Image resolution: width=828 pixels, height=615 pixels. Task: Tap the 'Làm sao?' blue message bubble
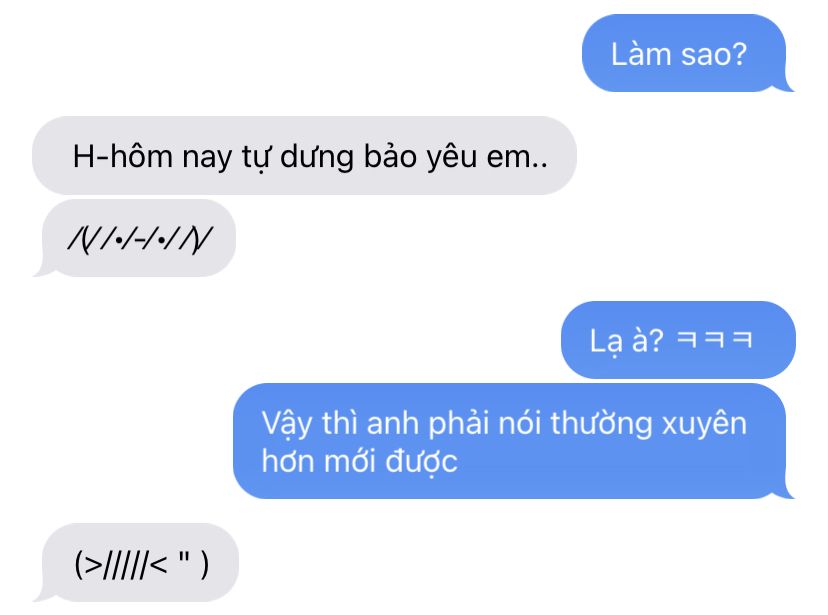684,53
